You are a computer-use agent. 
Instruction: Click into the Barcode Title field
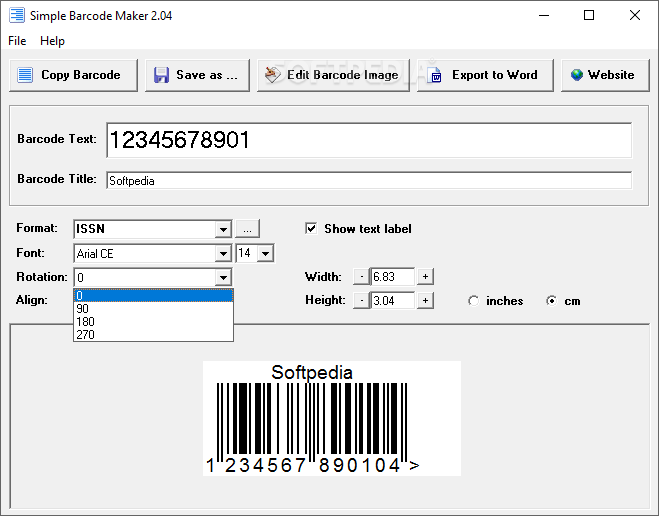369,180
